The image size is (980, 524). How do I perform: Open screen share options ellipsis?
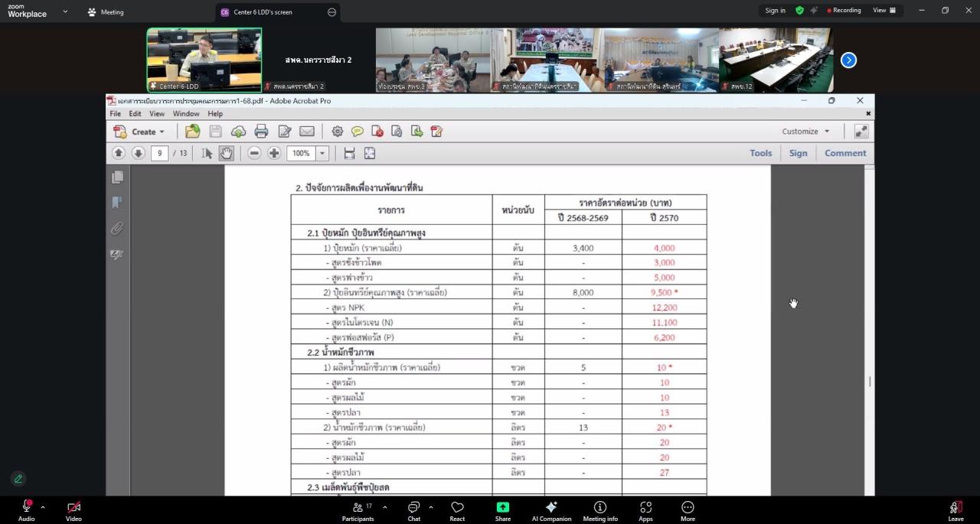coord(332,12)
